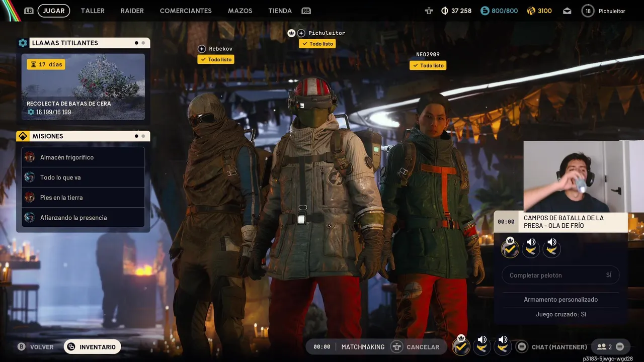The width and height of the screenshot is (644, 362).
Task: Go back with the Volver button
Action: (36, 347)
